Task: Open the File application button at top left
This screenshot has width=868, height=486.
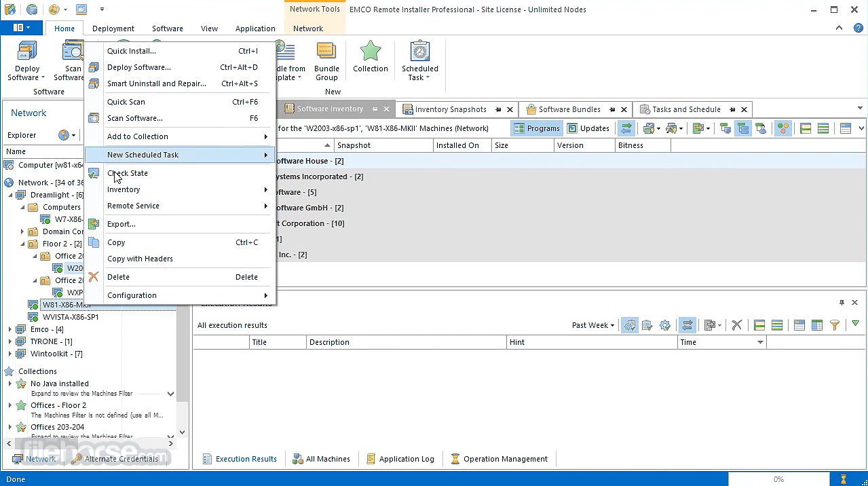Action: pos(22,28)
